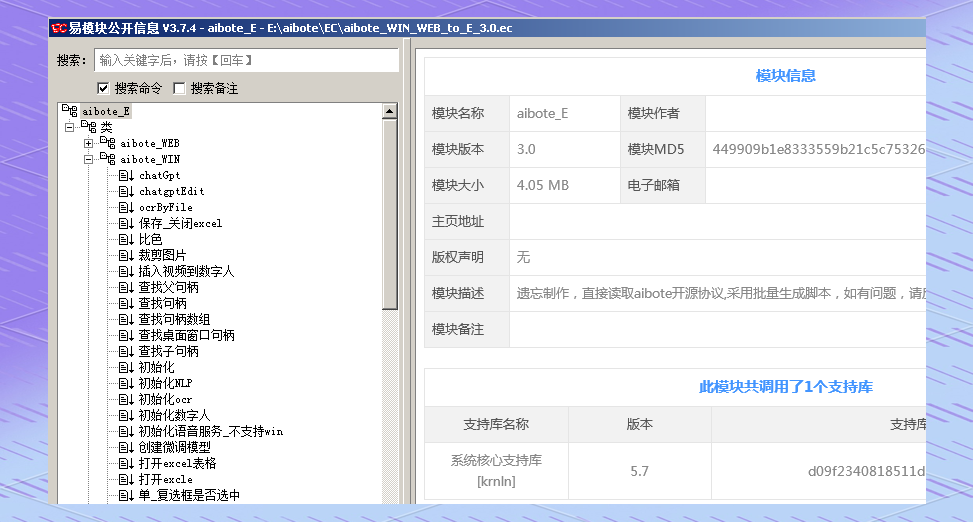Click the 模块描述 description text

coord(720,294)
